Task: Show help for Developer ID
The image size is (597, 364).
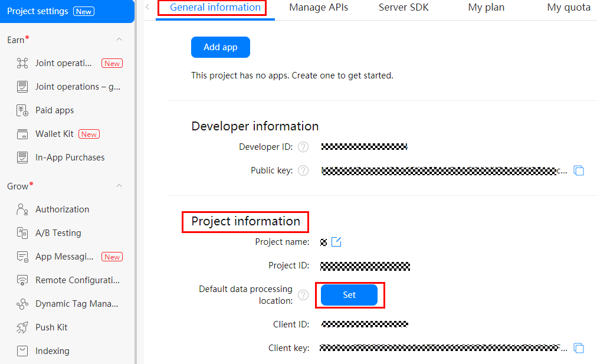Action: coord(303,147)
